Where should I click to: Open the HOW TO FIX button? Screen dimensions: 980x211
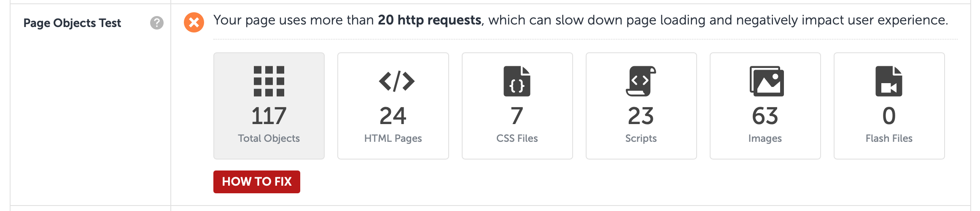tap(257, 182)
